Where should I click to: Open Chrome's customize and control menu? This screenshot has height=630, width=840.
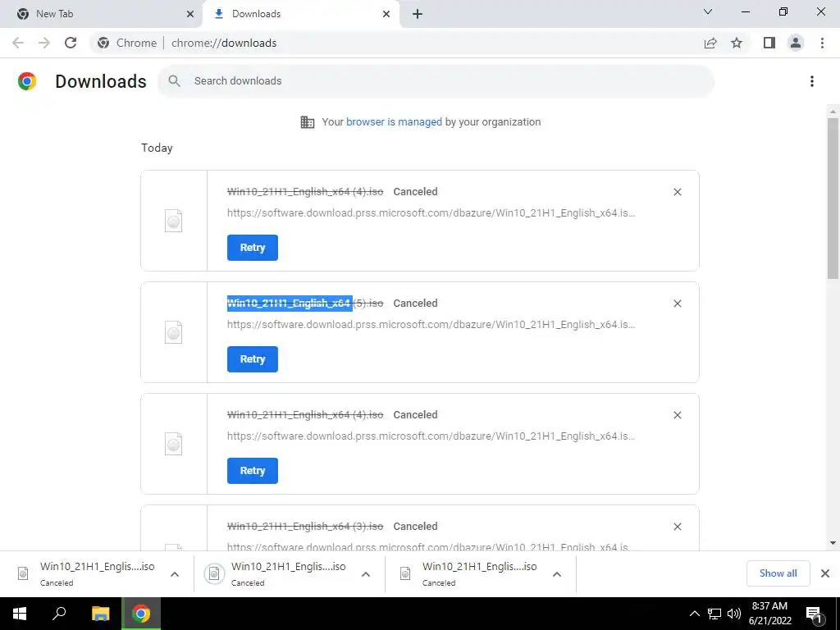(822, 43)
